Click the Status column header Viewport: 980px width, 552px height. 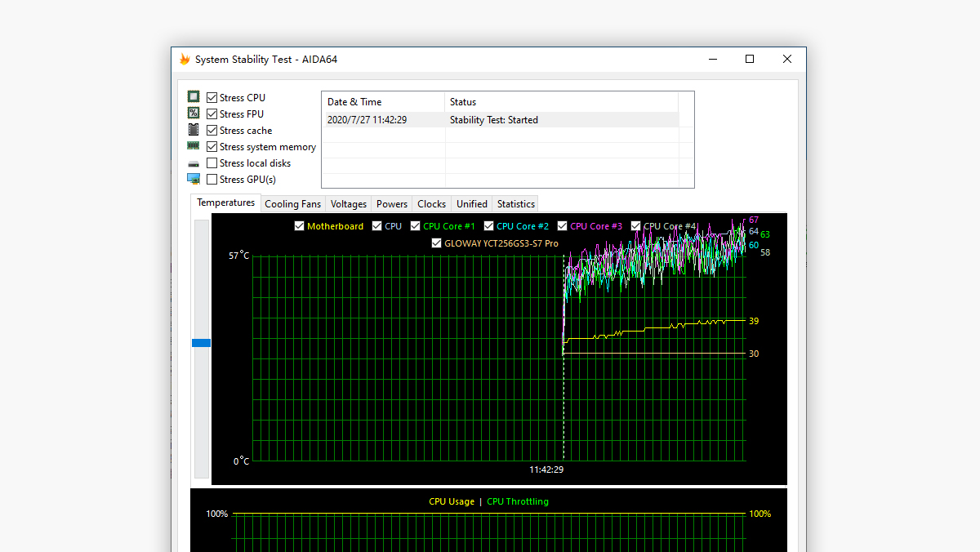pos(463,102)
